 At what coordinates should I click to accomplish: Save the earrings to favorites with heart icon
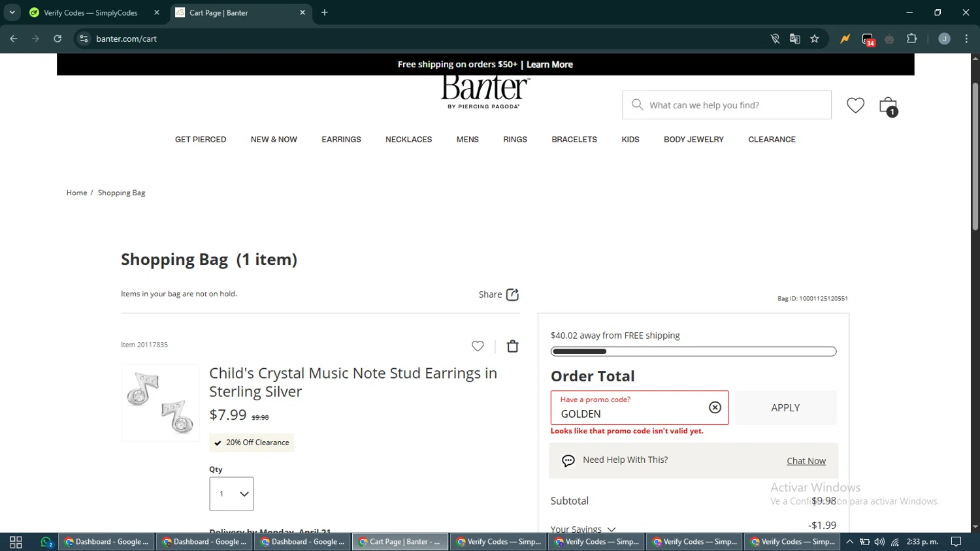point(478,346)
